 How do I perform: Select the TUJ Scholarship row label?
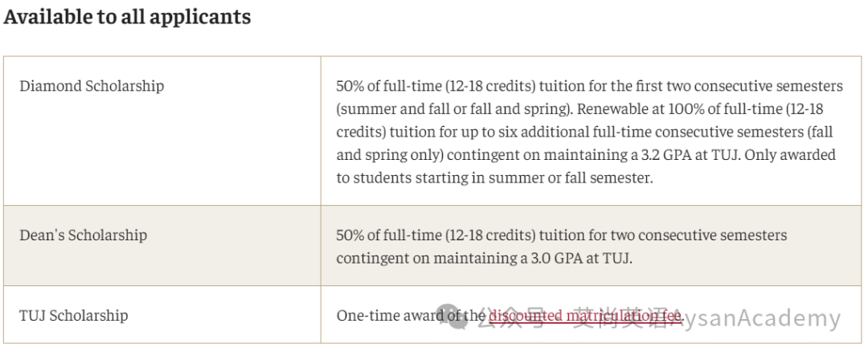tap(74, 316)
